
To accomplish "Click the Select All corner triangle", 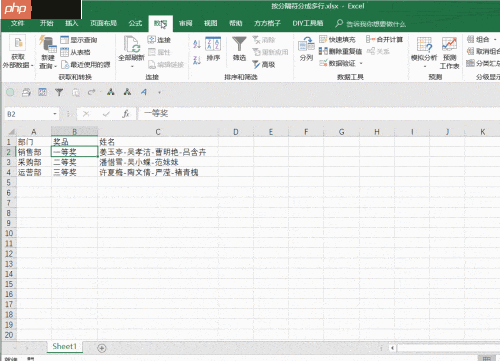I will [x=11, y=131].
